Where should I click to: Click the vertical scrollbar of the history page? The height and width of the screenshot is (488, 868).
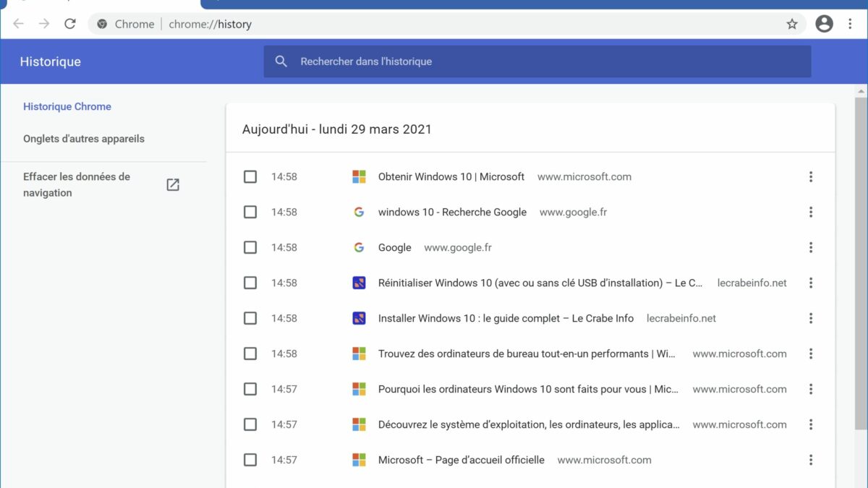tap(861, 260)
